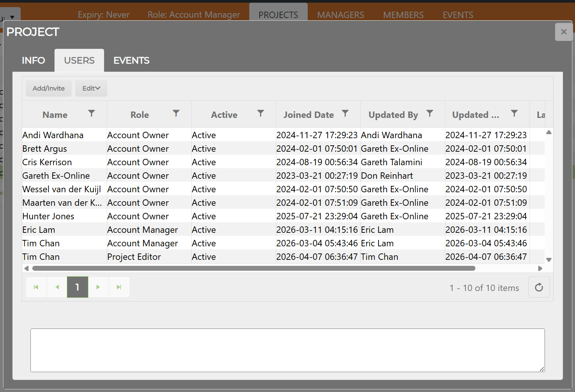This screenshot has width=575, height=392.
Task: Switch to the INFO tab
Action: pyautogui.click(x=33, y=60)
